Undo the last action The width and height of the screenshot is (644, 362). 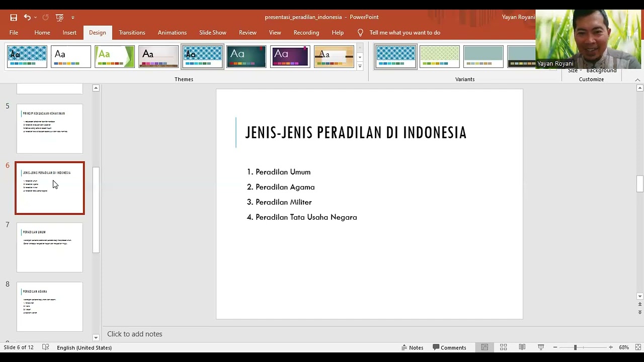pos(27,17)
